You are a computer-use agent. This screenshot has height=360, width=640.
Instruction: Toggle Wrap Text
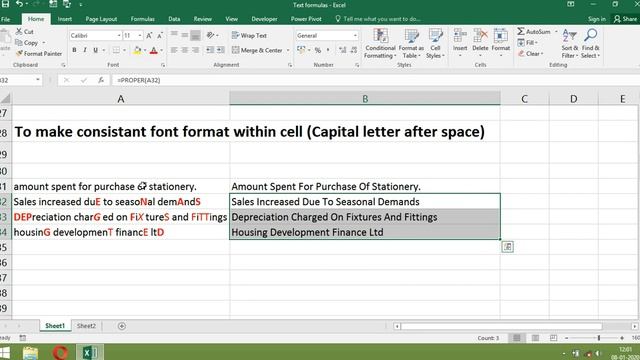pos(249,36)
